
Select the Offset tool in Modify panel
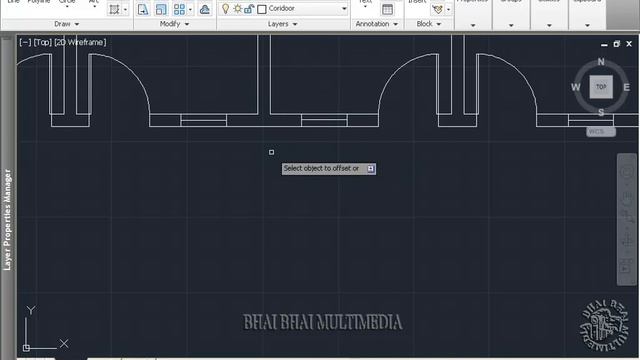[x=204, y=9]
